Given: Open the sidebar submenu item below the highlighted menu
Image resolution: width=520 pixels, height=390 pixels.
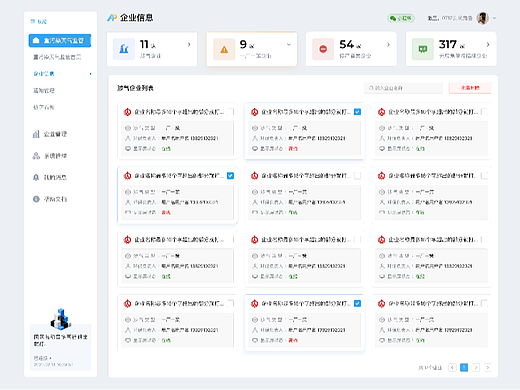Looking at the screenshot, I should point(57,57).
